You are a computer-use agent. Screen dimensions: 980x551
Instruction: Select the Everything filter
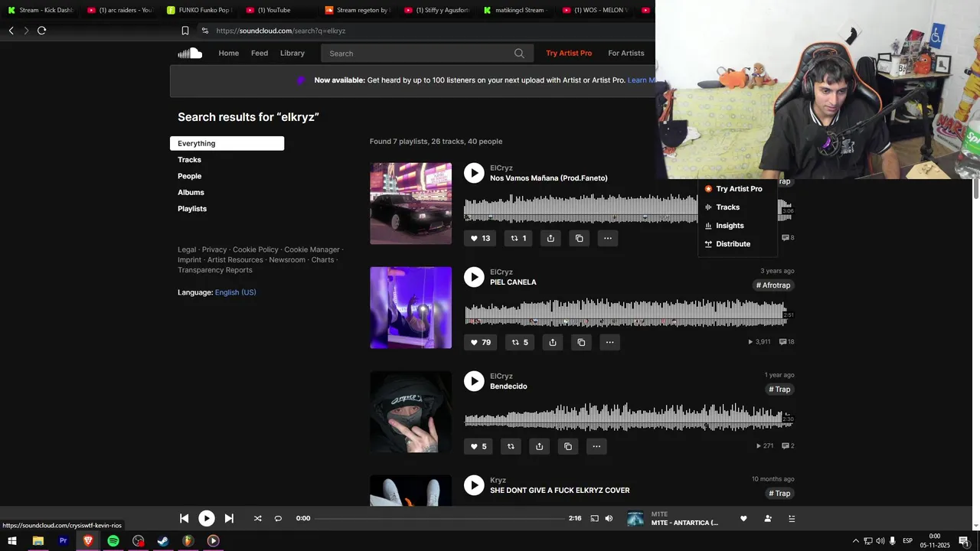(227, 143)
